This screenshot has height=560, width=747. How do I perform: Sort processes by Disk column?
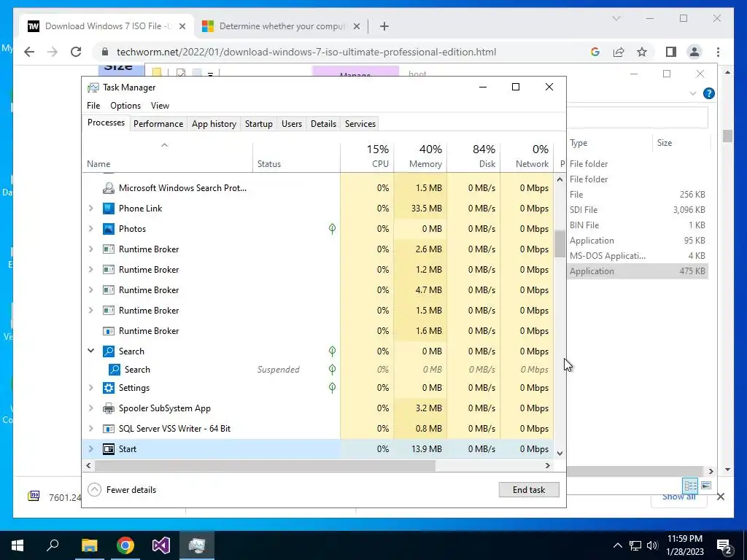474,156
